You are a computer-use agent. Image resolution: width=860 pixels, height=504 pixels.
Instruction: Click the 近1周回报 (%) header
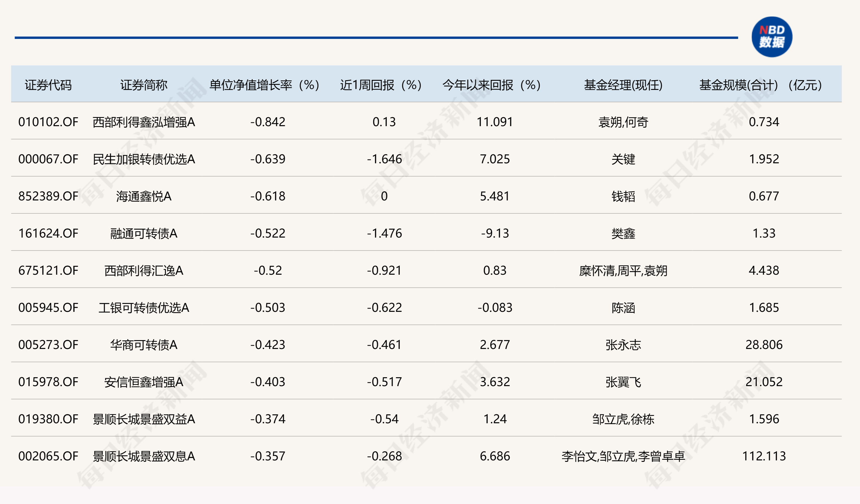(x=381, y=85)
